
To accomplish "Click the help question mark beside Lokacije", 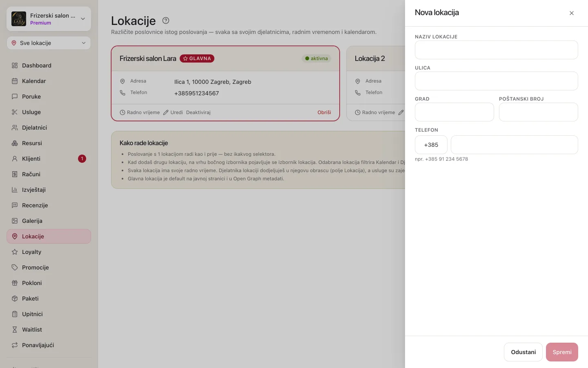I will point(166,20).
